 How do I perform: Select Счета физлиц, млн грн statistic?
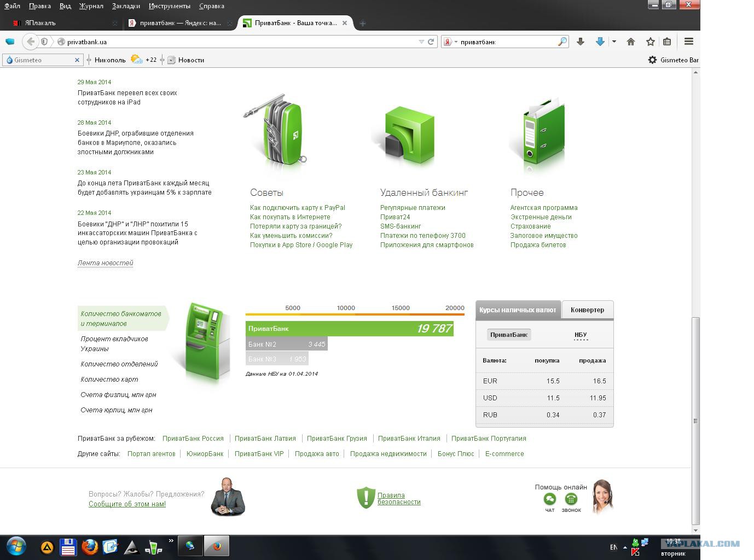(x=118, y=394)
